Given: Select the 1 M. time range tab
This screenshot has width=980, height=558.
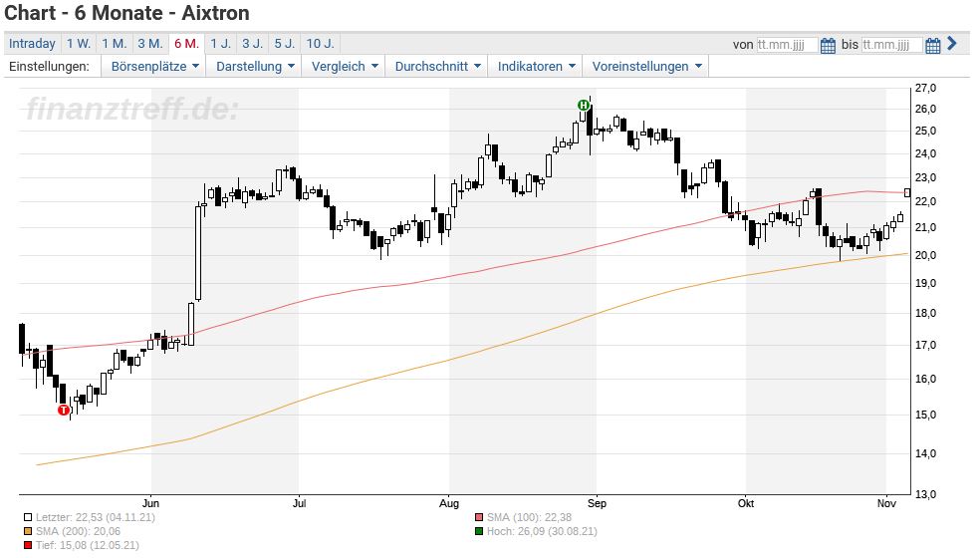Looking at the screenshot, I should tap(115, 43).
